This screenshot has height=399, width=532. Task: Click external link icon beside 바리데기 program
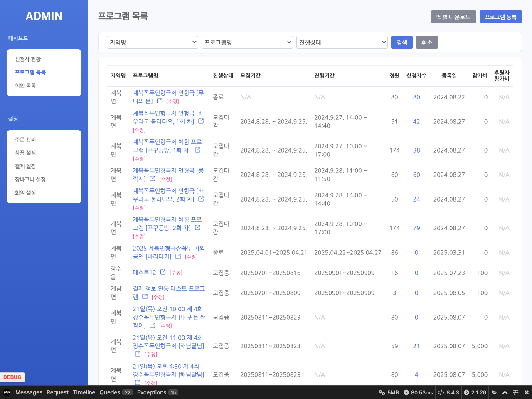178,256
